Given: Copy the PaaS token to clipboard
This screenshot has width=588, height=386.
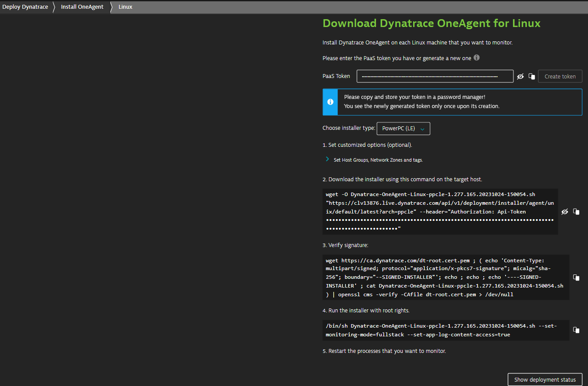Looking at the screenshot, I should pos(532,76).
